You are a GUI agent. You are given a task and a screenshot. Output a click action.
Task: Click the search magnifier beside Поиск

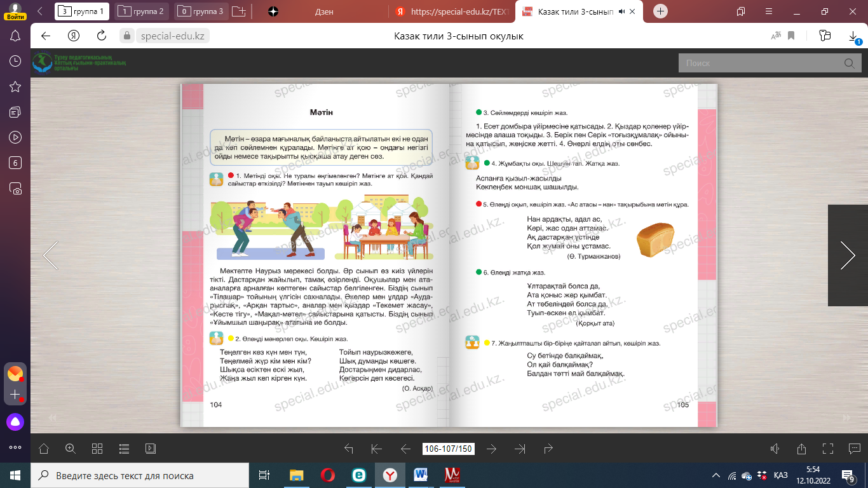pos(849,63)
